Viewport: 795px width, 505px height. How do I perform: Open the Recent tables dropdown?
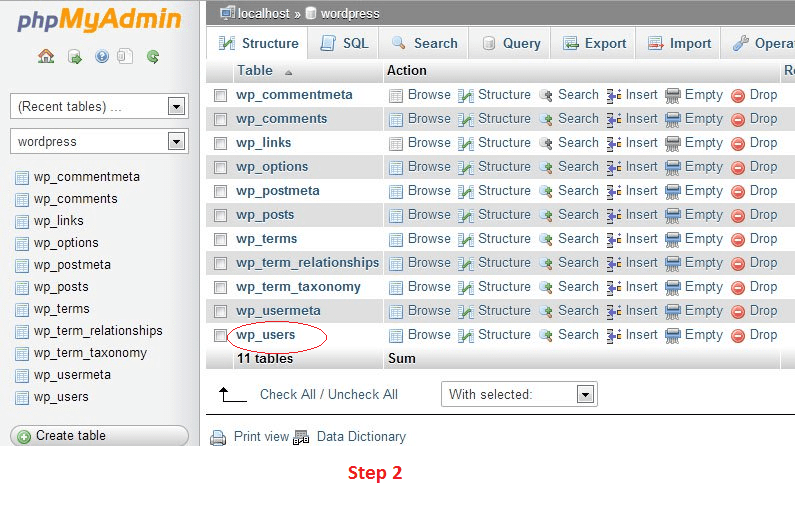click(x=99, y=106)
